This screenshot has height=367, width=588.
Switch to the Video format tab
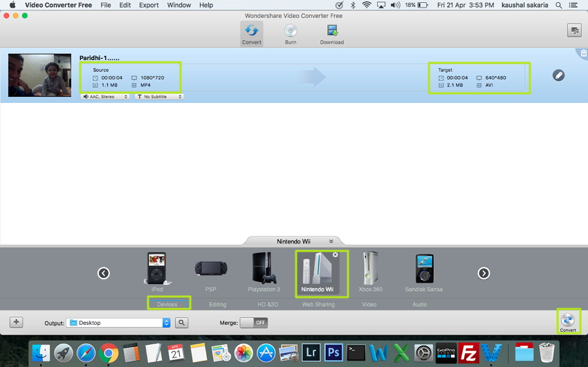[369, 305]
